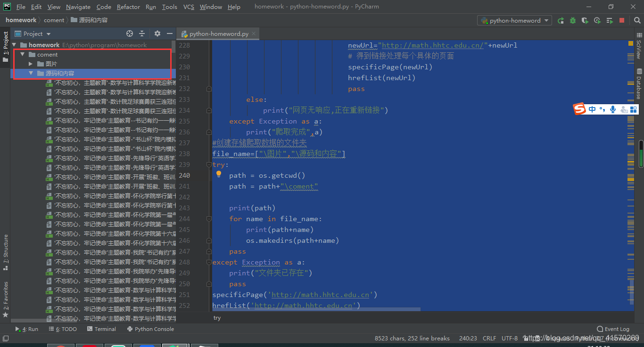
Task: Click the homework breadcrumb in the navigation bar
Action: coord(21,20)
